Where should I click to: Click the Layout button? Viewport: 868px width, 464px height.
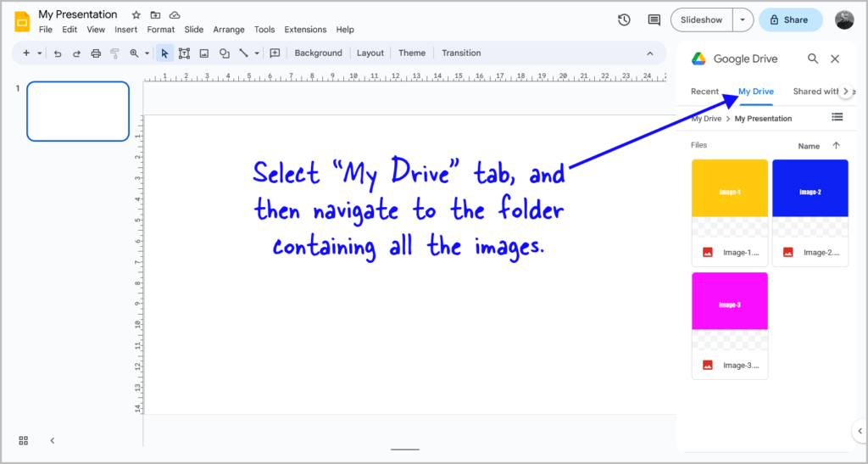coord(370,53)
